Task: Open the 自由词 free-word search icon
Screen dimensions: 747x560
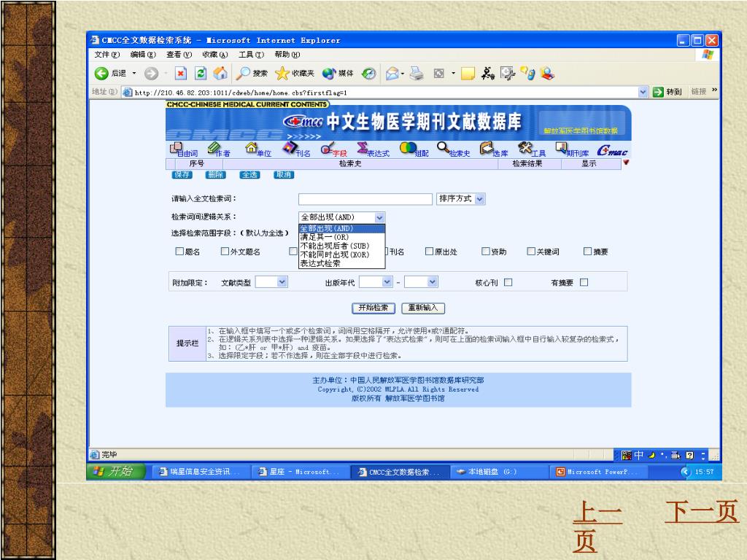Action: [183, 149]
